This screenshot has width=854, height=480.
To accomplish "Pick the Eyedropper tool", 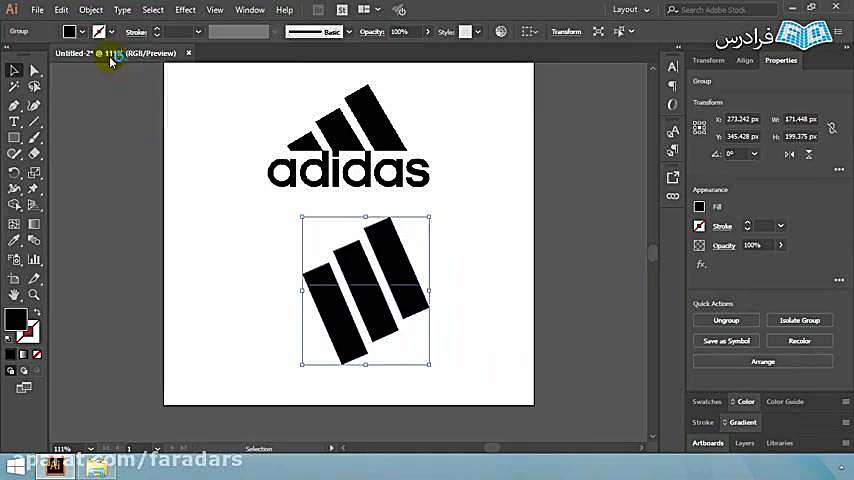I will pyautogui.click(x=14, y=240).
